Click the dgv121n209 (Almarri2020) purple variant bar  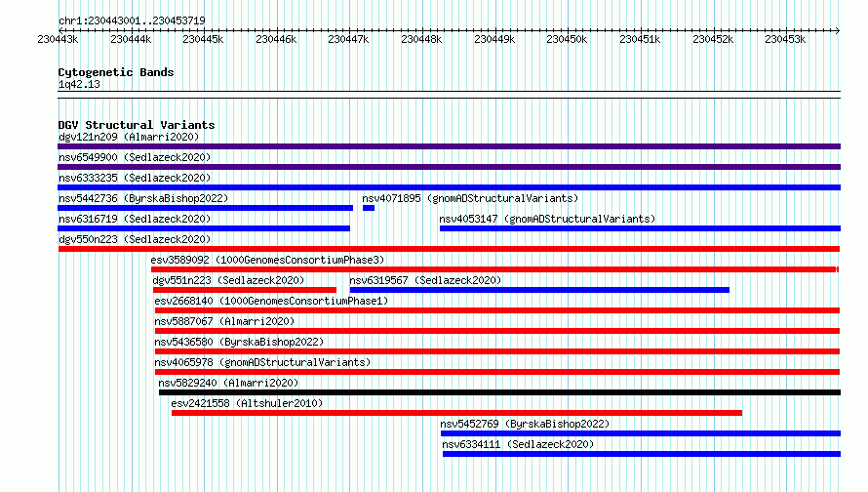click(449, 146)
